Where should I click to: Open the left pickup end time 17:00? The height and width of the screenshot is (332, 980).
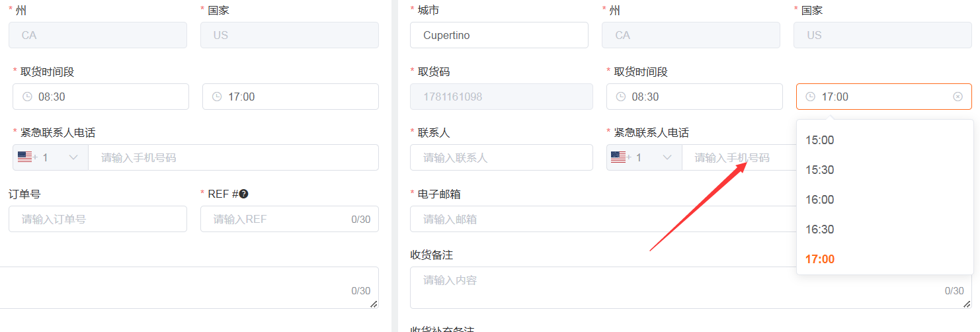point(290,97)
